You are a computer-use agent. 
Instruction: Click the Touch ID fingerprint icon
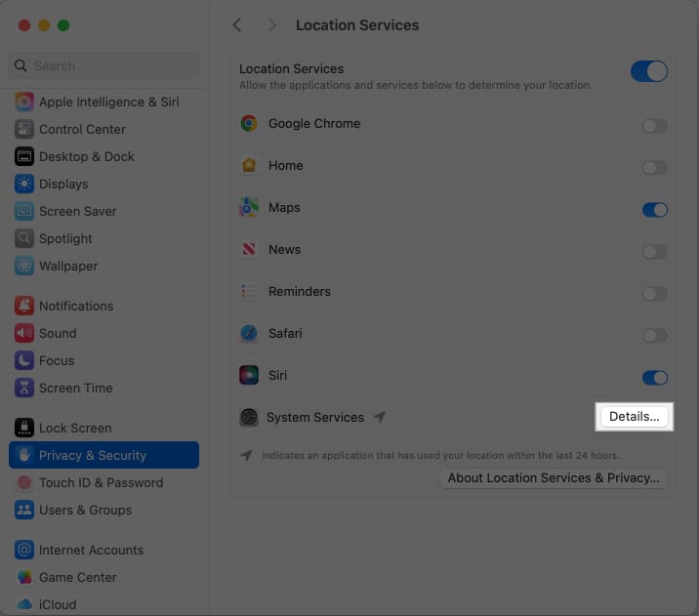(24, 482)
